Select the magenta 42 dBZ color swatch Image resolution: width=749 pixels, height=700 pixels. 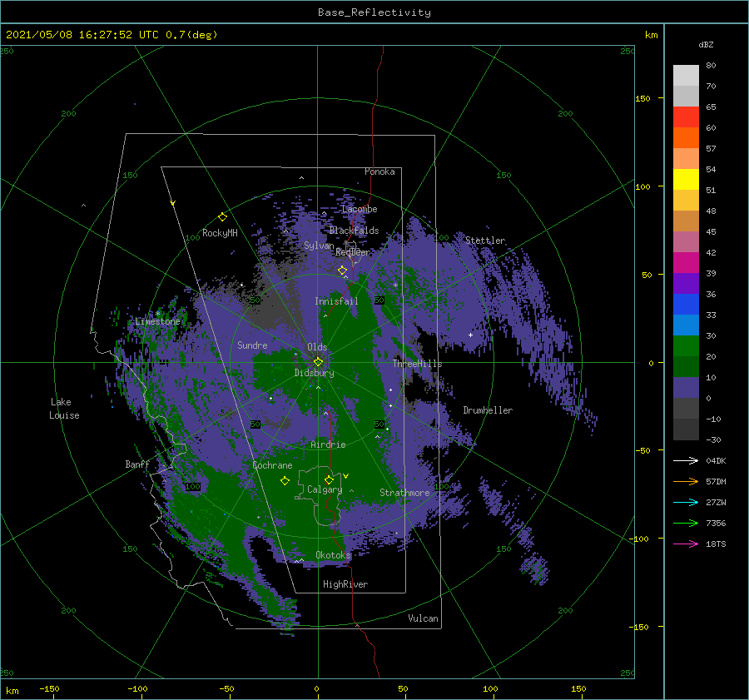[x=686, y=262]
